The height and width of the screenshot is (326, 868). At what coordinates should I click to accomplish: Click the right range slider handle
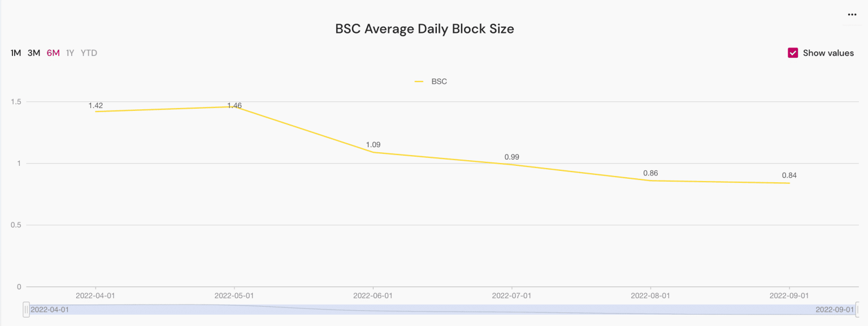click(857, 310)
